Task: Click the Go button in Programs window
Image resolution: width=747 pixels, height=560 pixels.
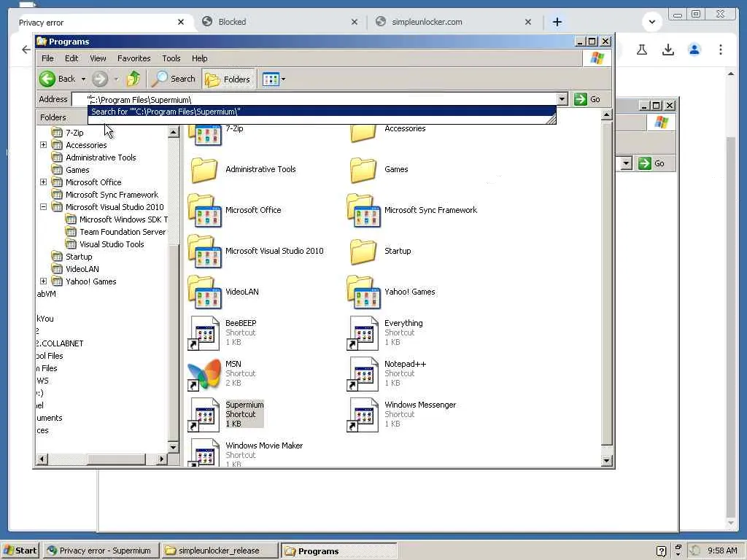Action: (x=587, y=99)
